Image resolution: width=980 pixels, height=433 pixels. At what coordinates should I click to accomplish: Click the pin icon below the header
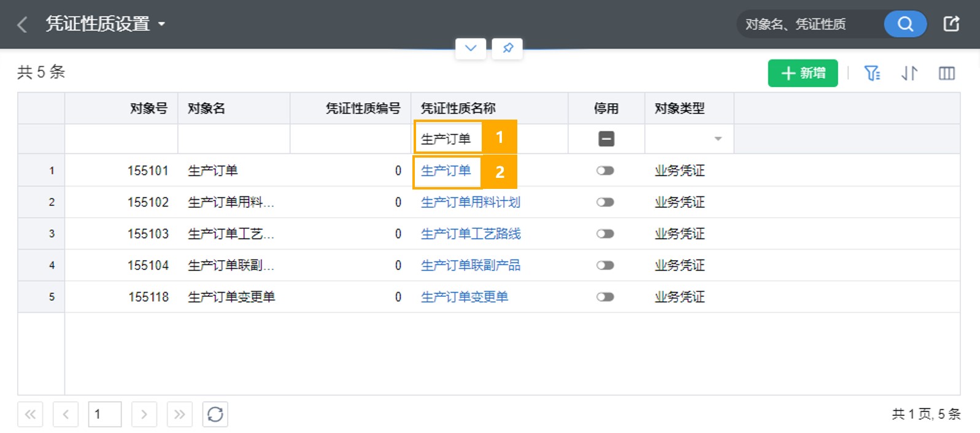click(x=507, y=48)
